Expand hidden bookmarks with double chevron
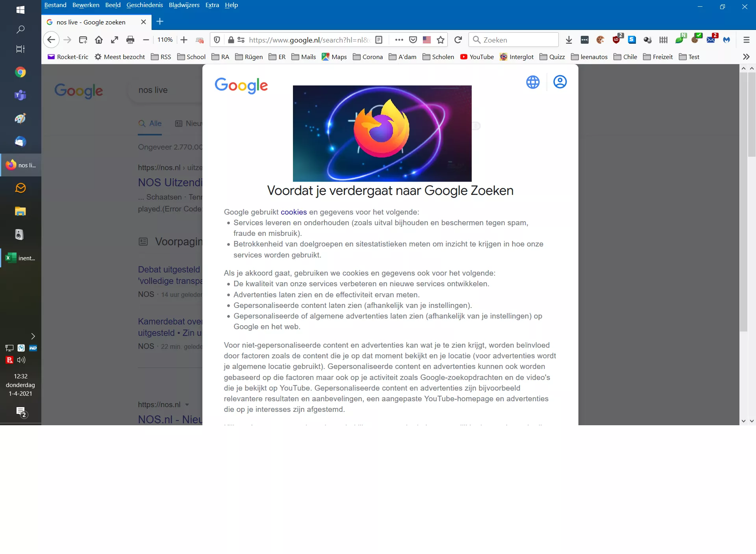 pyautogui.click(x=746, y=57)
